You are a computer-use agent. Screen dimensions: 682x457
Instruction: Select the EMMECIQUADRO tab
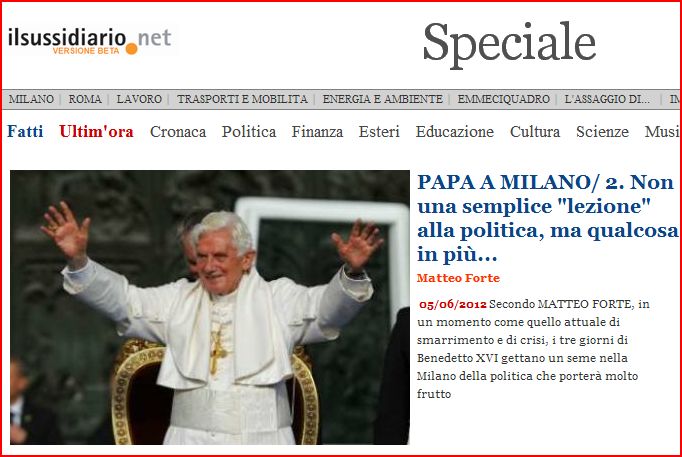[x=503, y=99]
